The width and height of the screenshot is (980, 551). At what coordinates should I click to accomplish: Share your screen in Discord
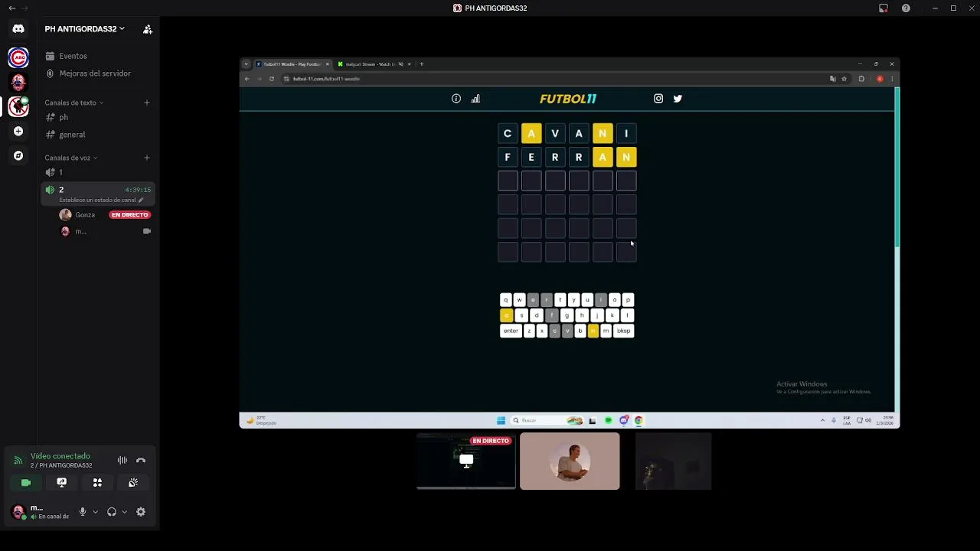coord(62,483)
